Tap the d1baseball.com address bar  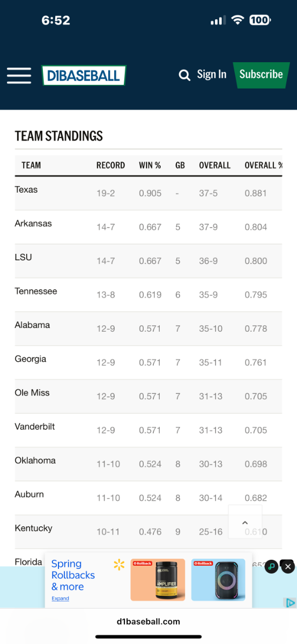coord(148,621)
